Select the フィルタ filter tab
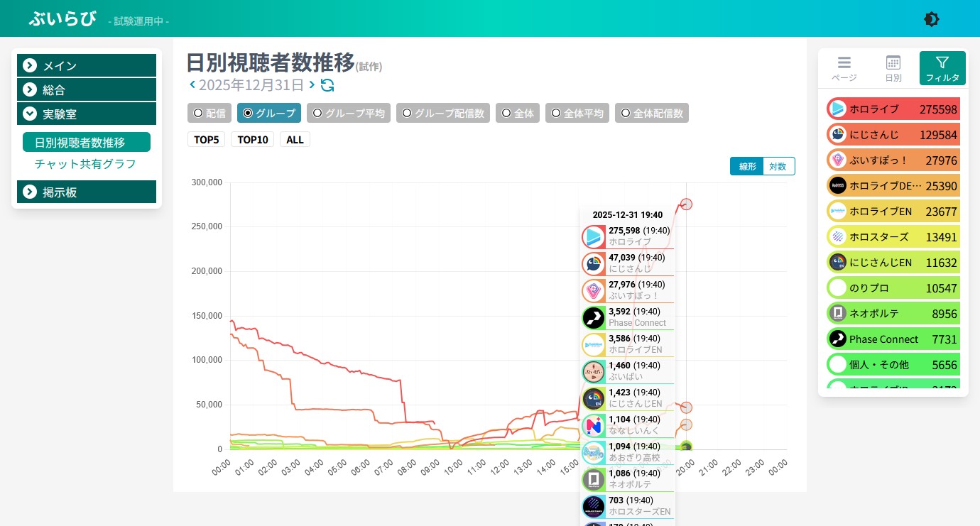The height and width of the screenshot is (526, 980). click(x=942, y=68)
